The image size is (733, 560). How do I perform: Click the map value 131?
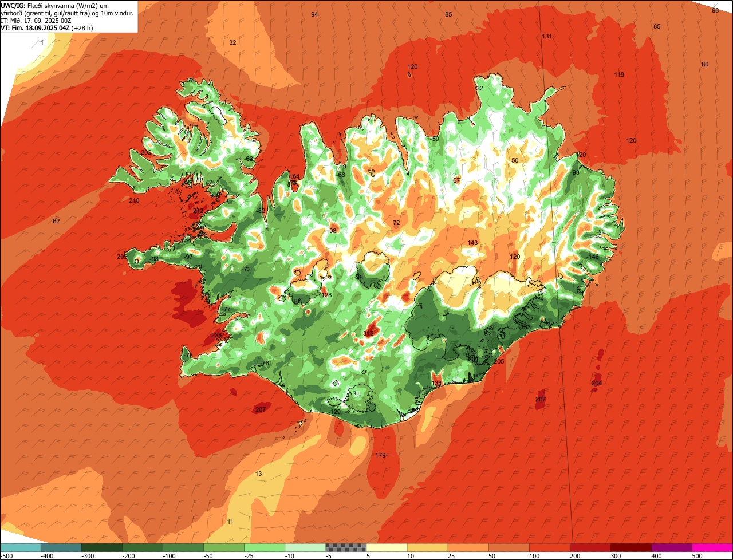(x=547, y=36)
